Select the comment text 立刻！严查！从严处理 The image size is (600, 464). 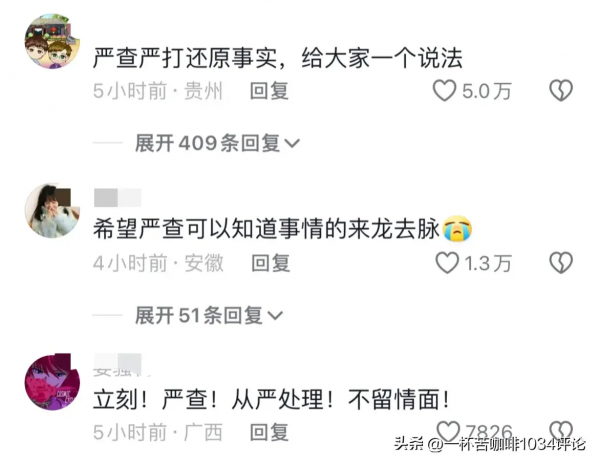click(213, 400)
